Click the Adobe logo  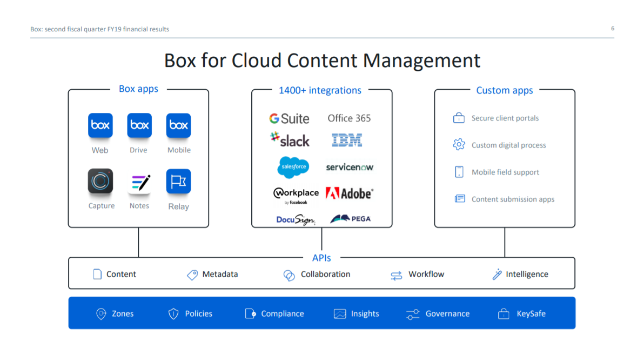(x=350, y=193)
